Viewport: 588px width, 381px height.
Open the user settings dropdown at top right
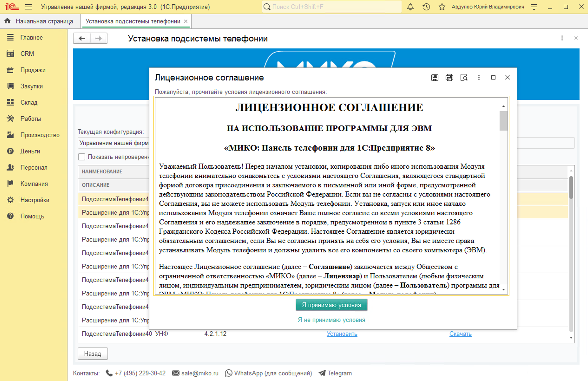click(x=534, y=7)
